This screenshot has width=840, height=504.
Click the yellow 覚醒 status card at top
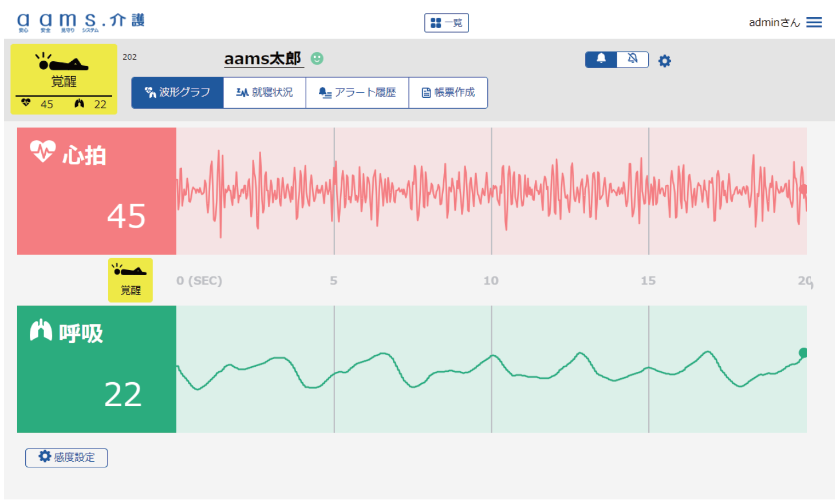tap(64, 79)
